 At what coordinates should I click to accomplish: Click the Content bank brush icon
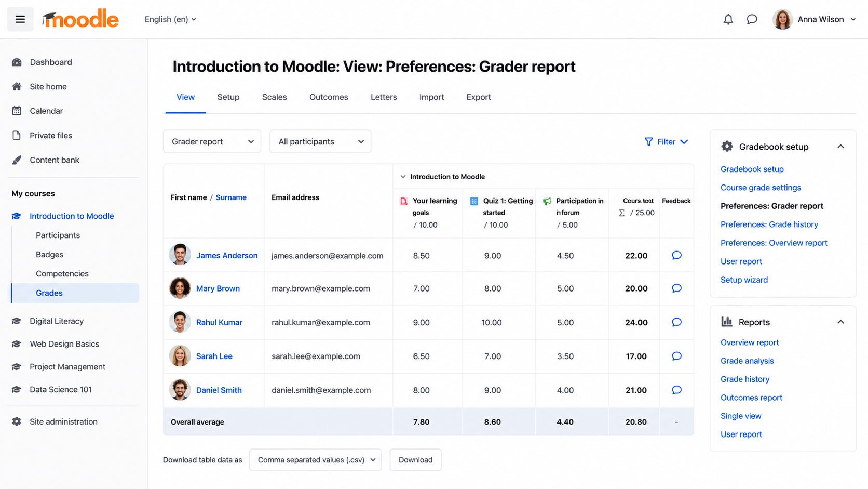17,160
